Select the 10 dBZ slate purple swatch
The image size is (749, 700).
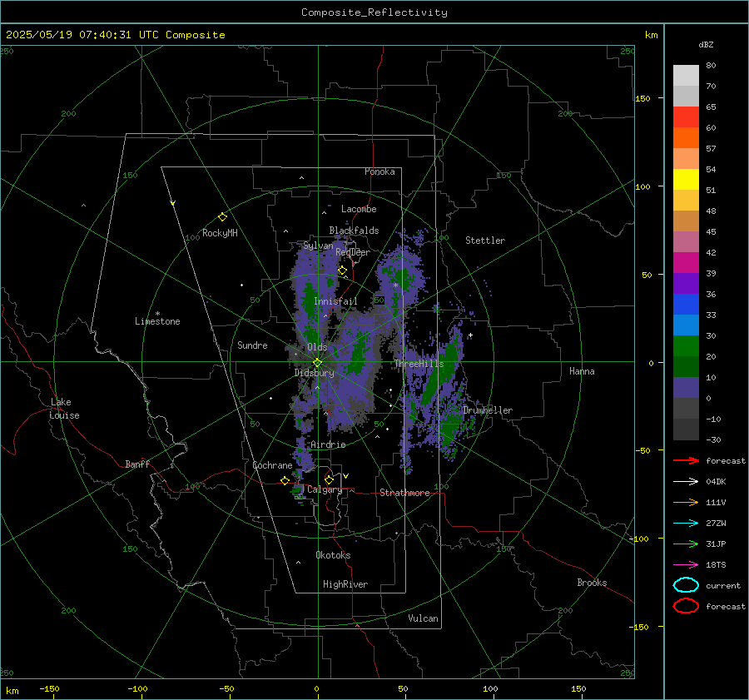pyautogui.click(x=686, y=387)
